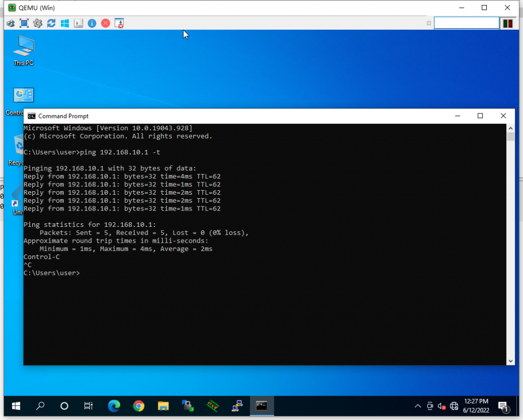The width and height of the screenshot is (523, 420).
Task: Click the red circle X toolbar icon
Action: pos(105,23)
